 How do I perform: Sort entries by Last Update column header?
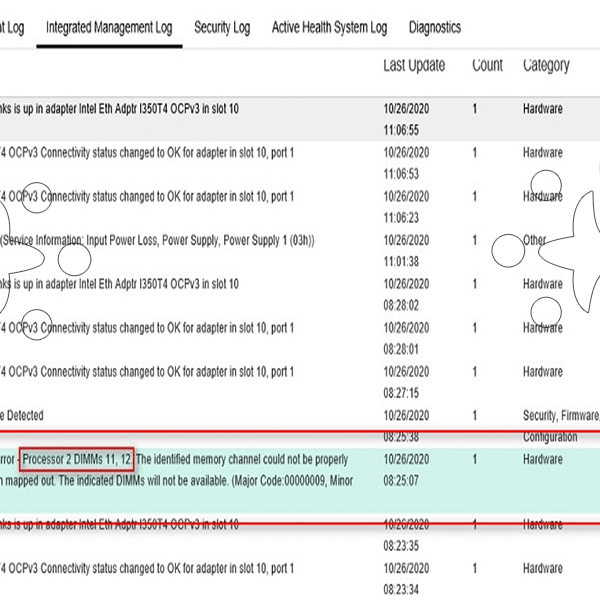(x=413, y=66)
